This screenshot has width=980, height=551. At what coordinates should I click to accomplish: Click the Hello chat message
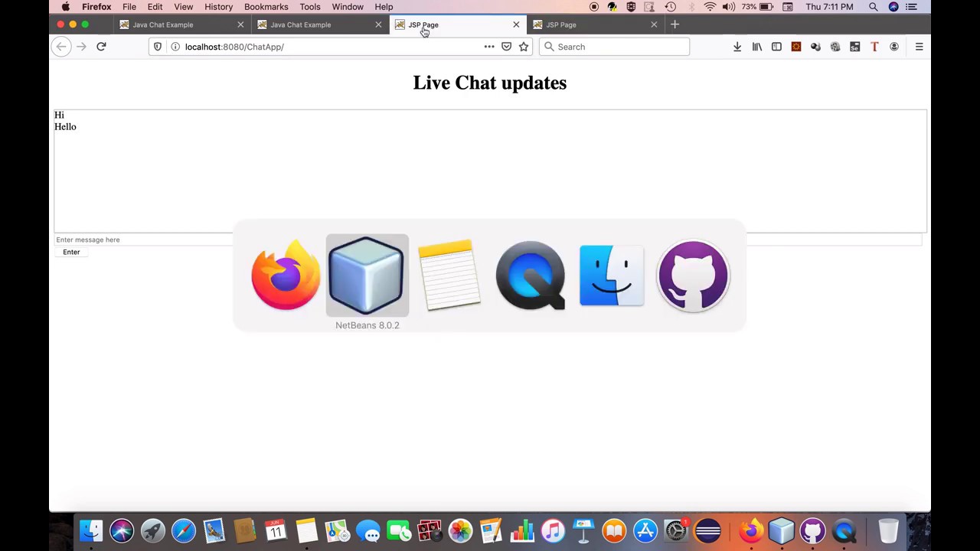point(65,127)
